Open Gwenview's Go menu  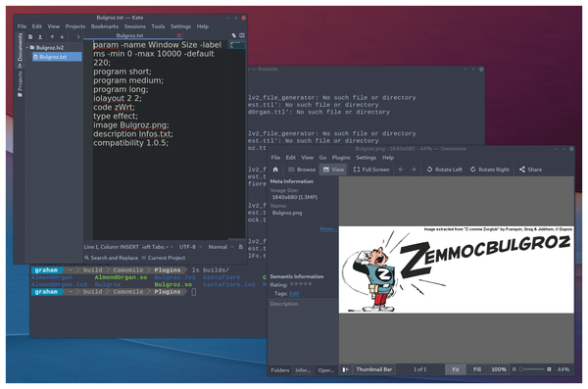(322, 158)
